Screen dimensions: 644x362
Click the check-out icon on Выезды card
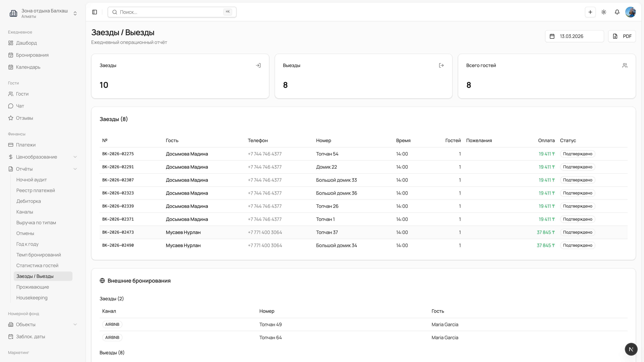click(441, 66)
